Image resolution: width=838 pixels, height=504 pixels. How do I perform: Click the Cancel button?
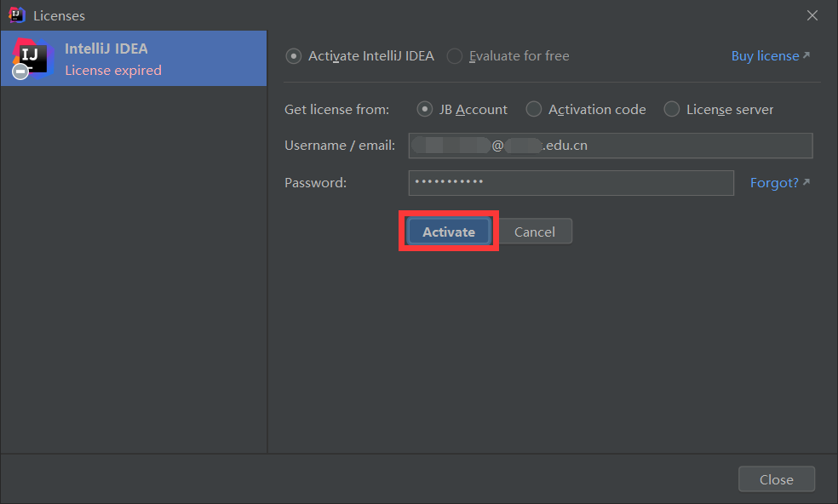point(535,232)
